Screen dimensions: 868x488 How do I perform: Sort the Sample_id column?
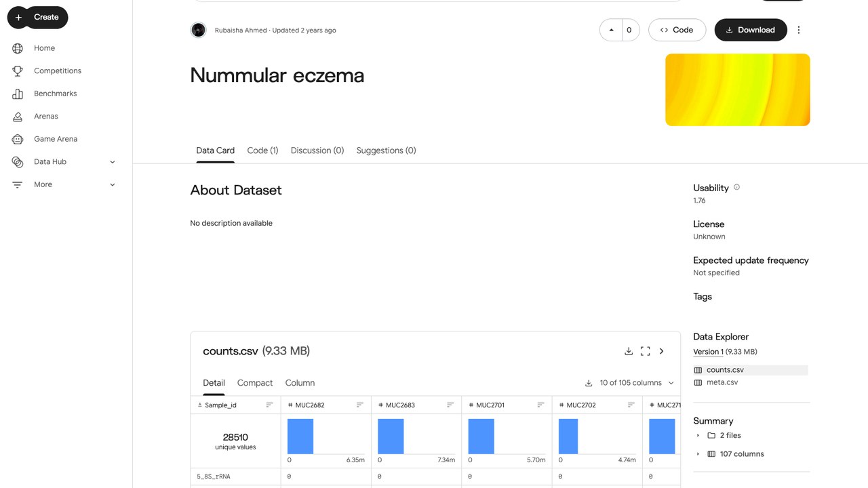pos(269,405)
